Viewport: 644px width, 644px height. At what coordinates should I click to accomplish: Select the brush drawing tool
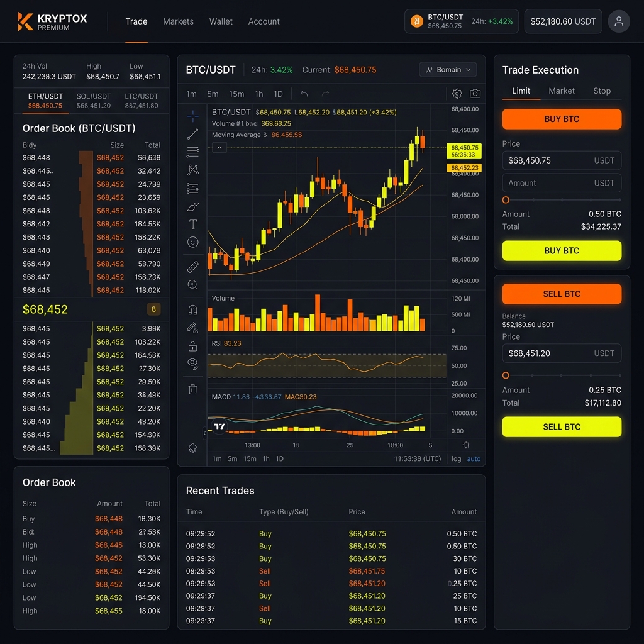[192, 206]
